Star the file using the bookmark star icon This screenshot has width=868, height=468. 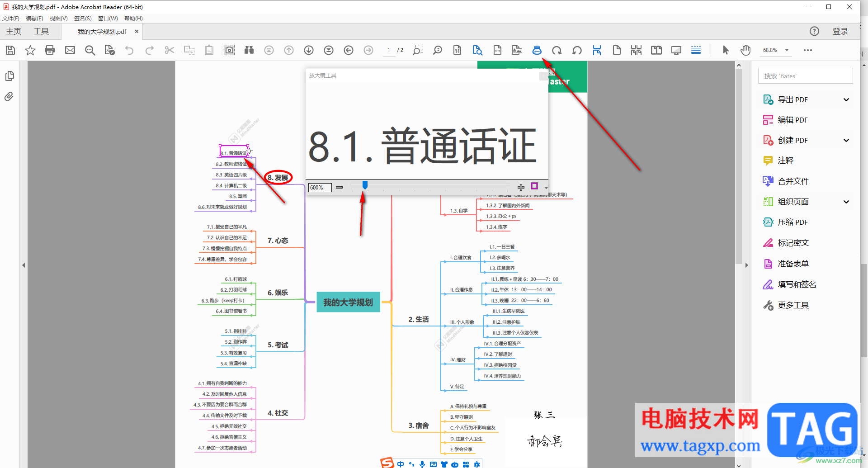pos(30,50)
